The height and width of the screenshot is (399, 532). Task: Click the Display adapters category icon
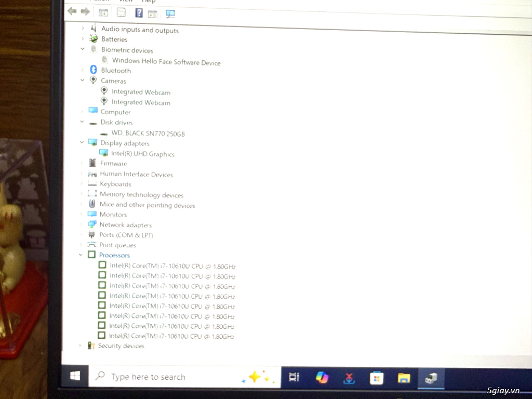point(92,142)
